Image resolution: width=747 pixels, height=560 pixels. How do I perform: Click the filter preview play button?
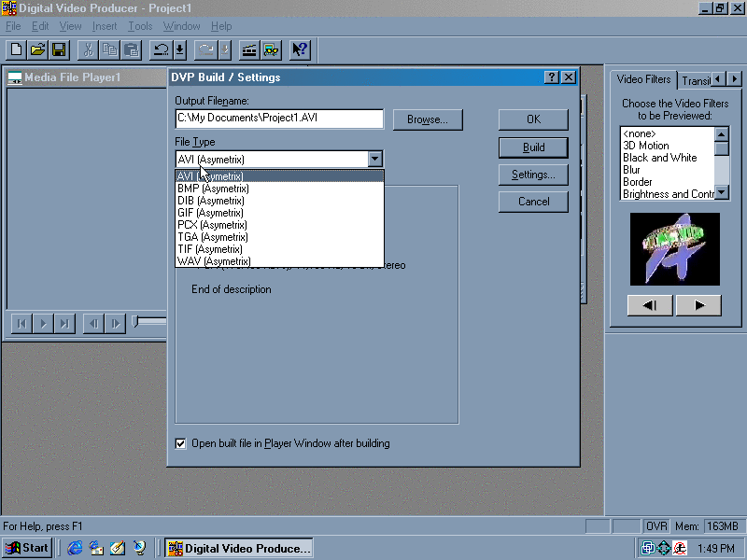coord(698,305)
